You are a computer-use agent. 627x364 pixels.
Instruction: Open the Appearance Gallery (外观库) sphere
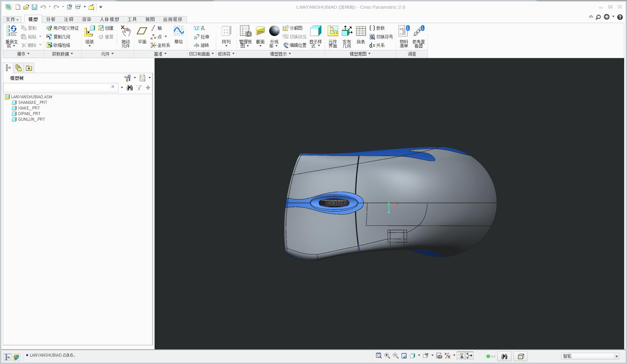coord(274,31)
